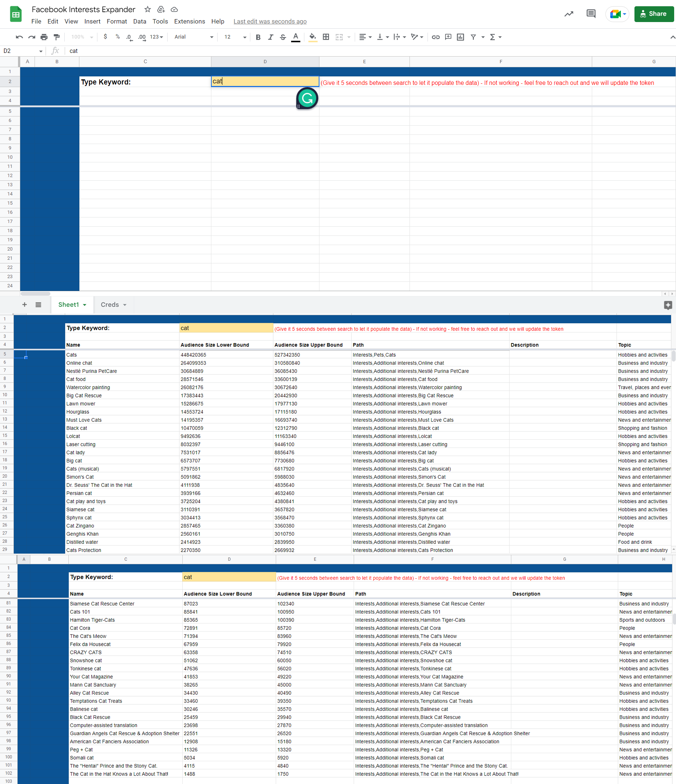
Task: Open the 'Last edit was seconds ago' link
Action: (x=270, y=22)
